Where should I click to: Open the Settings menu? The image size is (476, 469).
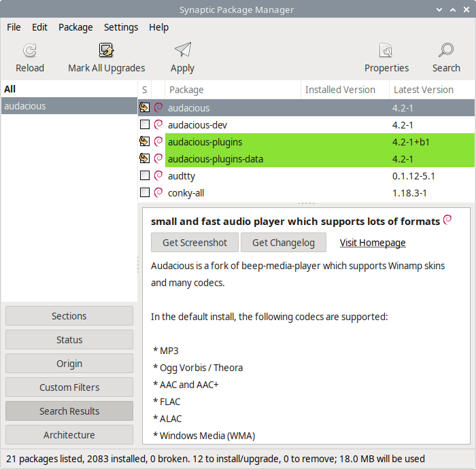[121, 27]
